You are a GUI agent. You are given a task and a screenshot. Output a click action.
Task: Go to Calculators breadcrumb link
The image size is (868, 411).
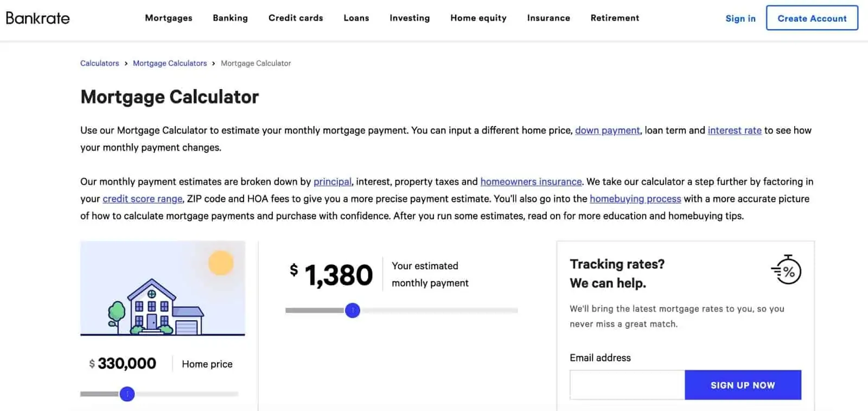(99, 64)
